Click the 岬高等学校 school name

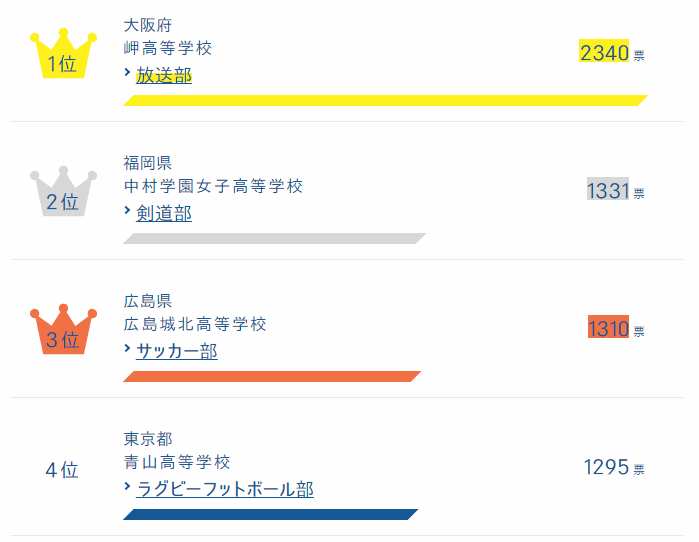click(x=168, y=48)
